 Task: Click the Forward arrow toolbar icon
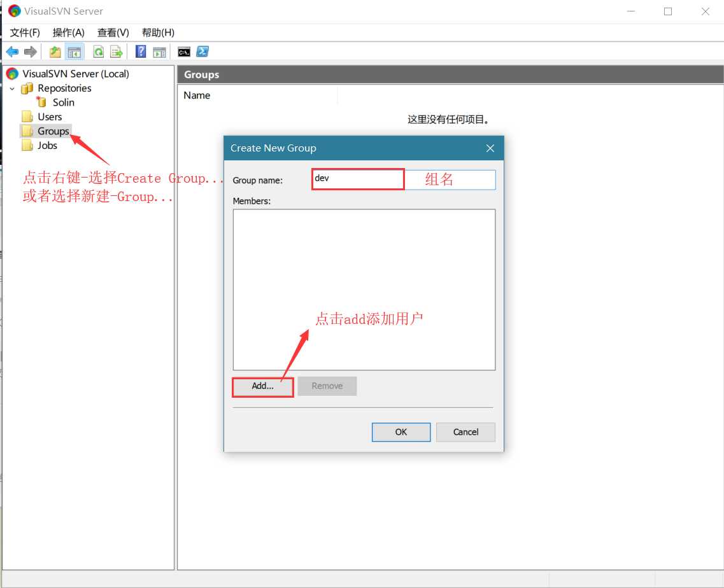tap(31, 52)
